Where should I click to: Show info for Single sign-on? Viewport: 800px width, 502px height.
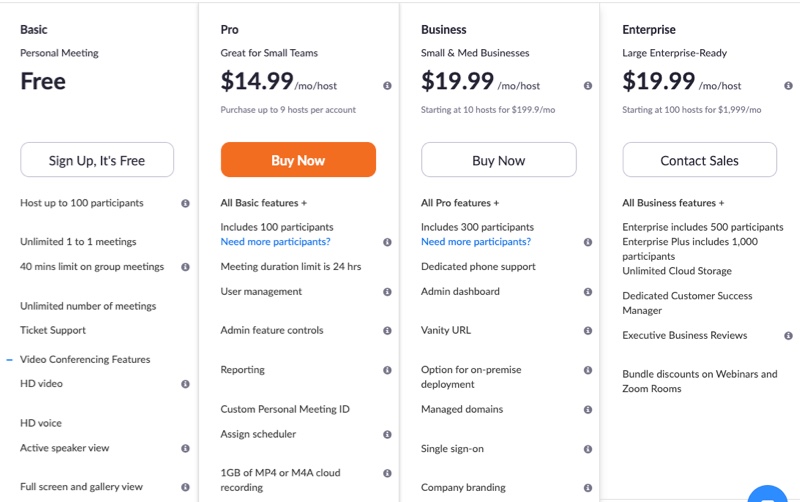pos(588,449)
